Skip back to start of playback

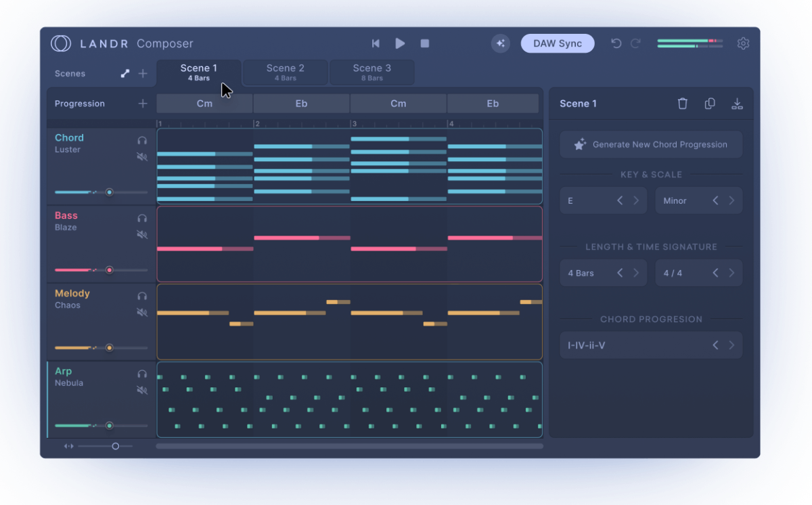click(376, 43)
